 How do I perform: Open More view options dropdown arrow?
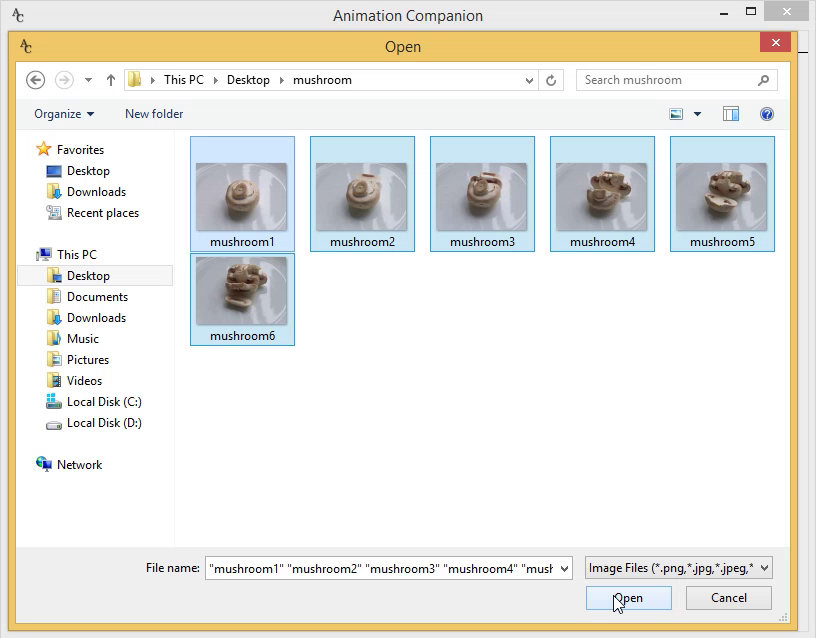click(697, 114)
